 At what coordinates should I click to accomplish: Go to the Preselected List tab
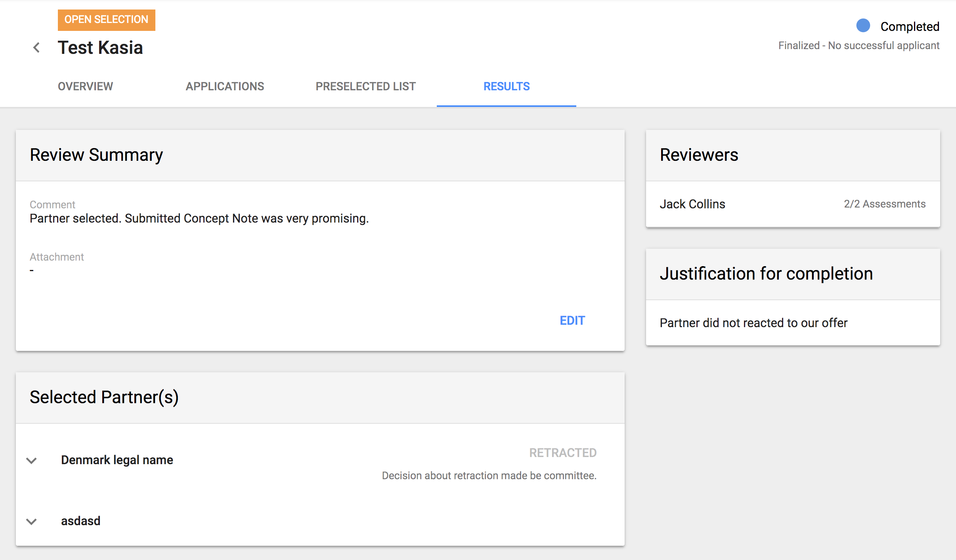(x=365, y=86)
